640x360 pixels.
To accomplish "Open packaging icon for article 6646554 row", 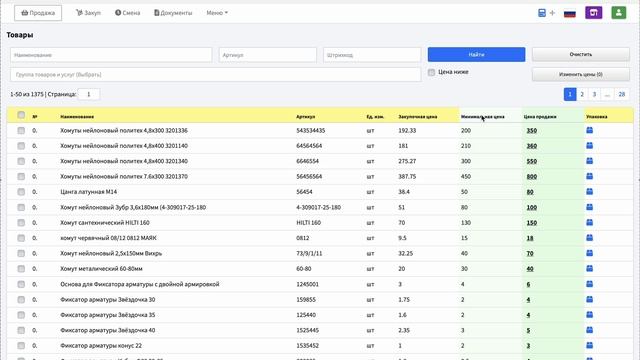I will (x=589, y=161).
